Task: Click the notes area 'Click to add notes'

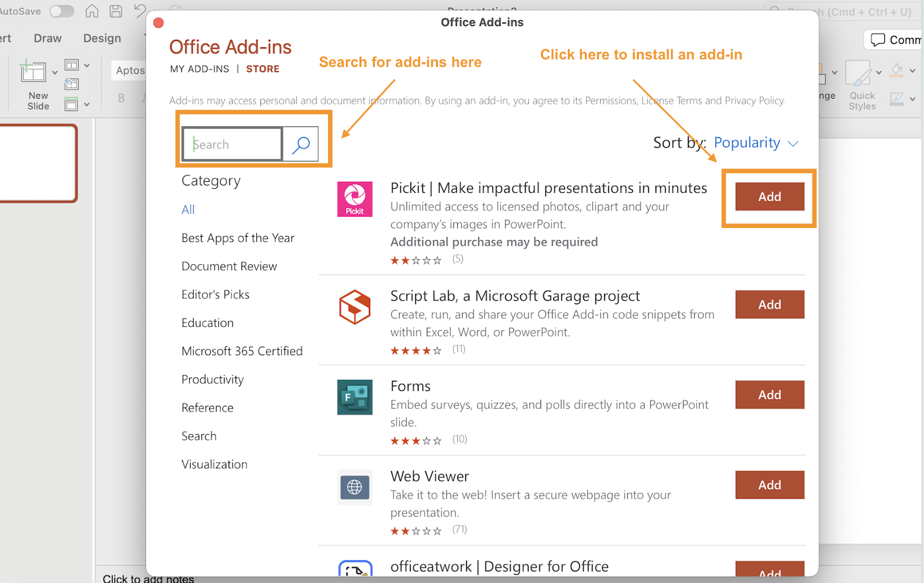Action: (x=148, y=578)
